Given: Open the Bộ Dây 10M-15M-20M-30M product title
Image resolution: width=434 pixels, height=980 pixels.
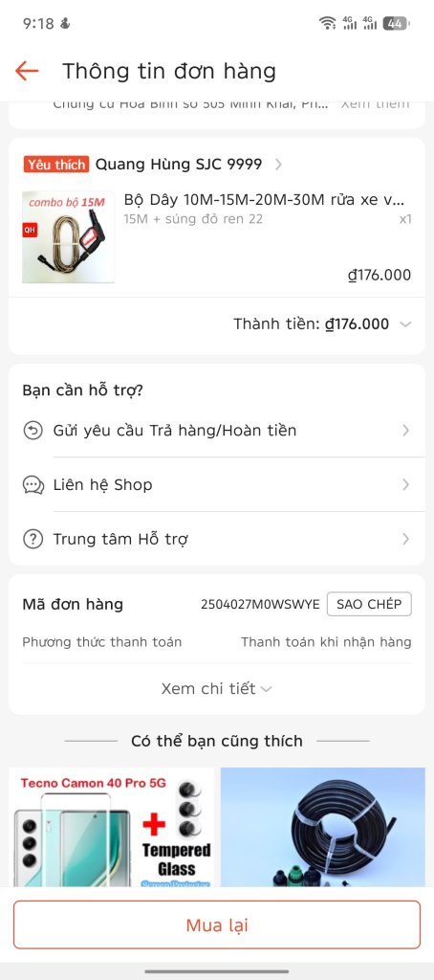Looking at the screenshot, I should (264, 200).
